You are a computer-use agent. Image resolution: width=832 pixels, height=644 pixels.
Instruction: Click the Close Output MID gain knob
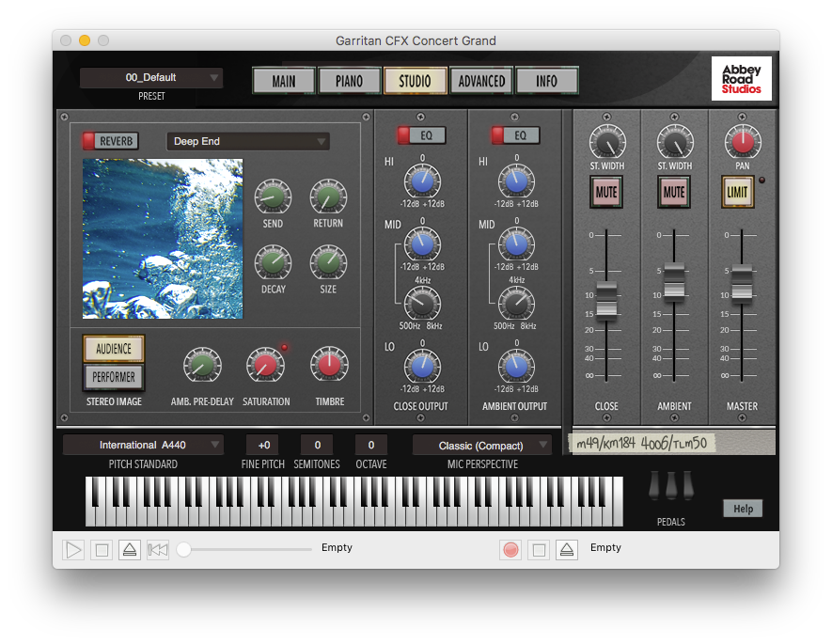[x=422, y=244]
